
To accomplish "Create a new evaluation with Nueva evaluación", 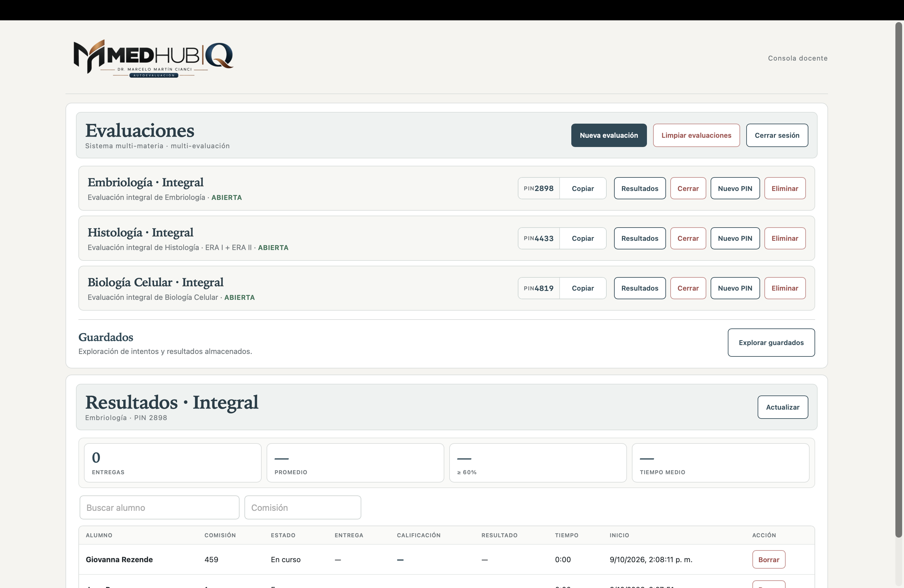I will [x=609, y=135].
